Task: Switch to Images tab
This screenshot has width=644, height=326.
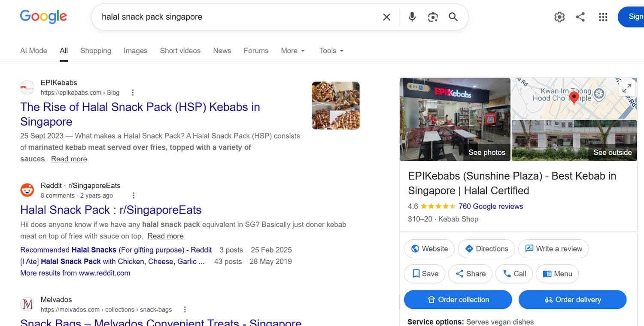Action: pos(136,51)
